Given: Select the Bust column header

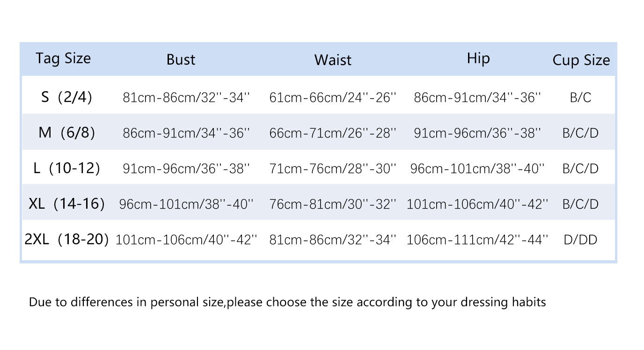Looking at the screenshot, I should click(x=181, y=59).
